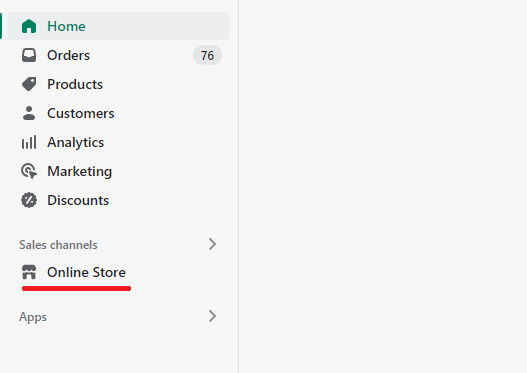Expand the Apps section chevron
527x373 pixels.
212,316
